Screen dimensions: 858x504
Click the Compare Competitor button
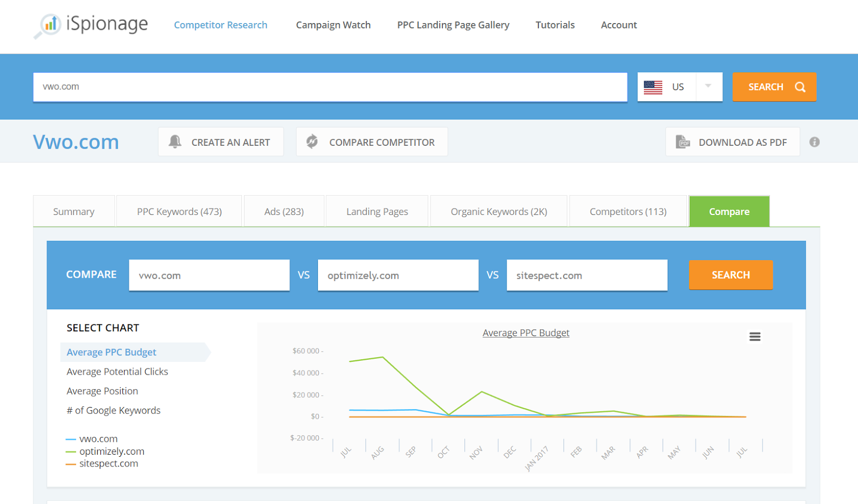372,142
